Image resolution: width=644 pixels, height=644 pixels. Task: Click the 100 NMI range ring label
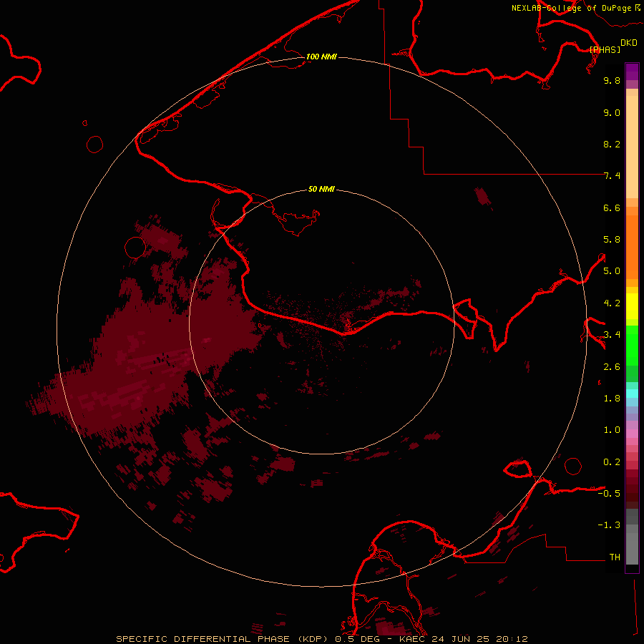click(x=321, y=57)
